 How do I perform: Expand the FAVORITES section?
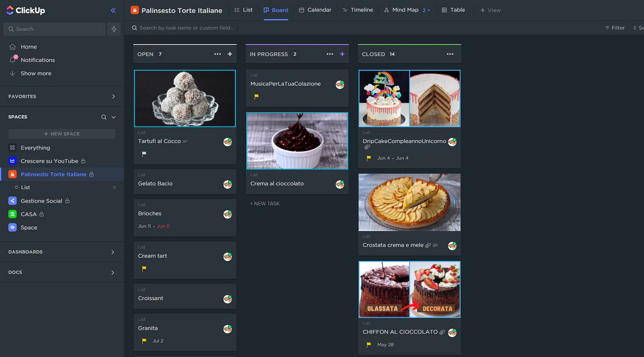113,96
